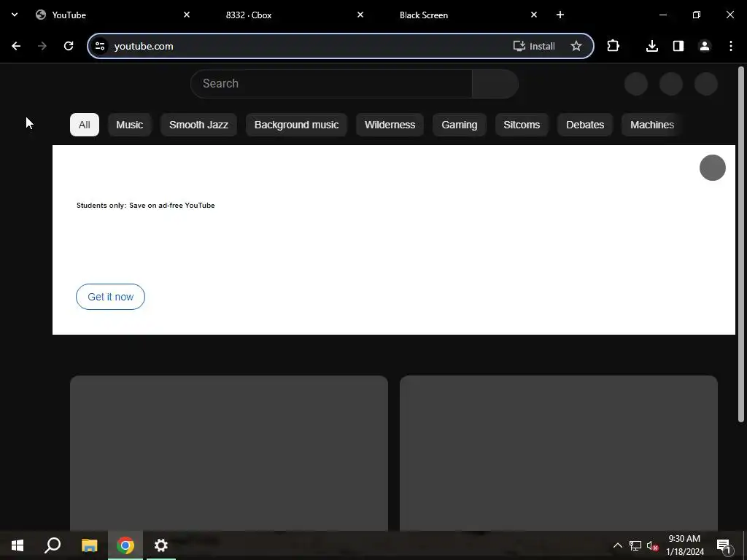Open muted volume icon in tray

coord(652,545)
